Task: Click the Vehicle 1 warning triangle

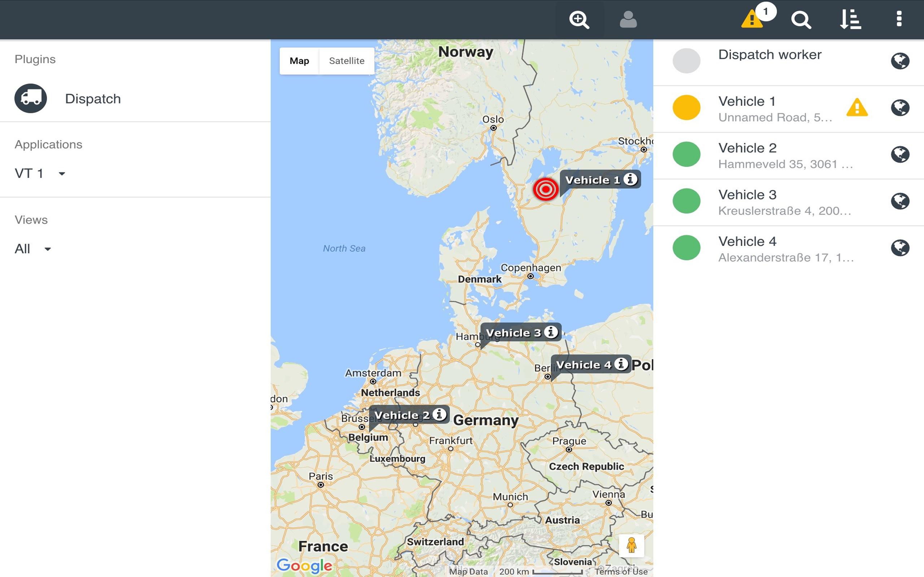Action: (x=857, y=107)
